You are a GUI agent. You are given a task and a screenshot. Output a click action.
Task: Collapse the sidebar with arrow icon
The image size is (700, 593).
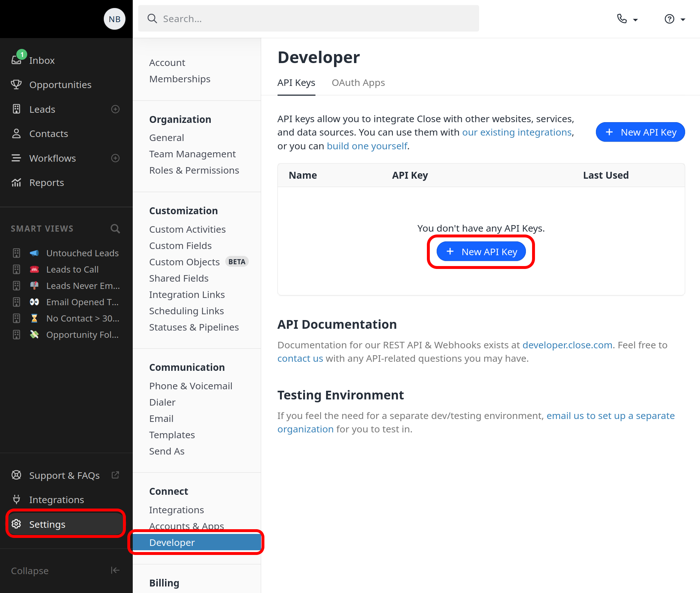pos(115,570)
